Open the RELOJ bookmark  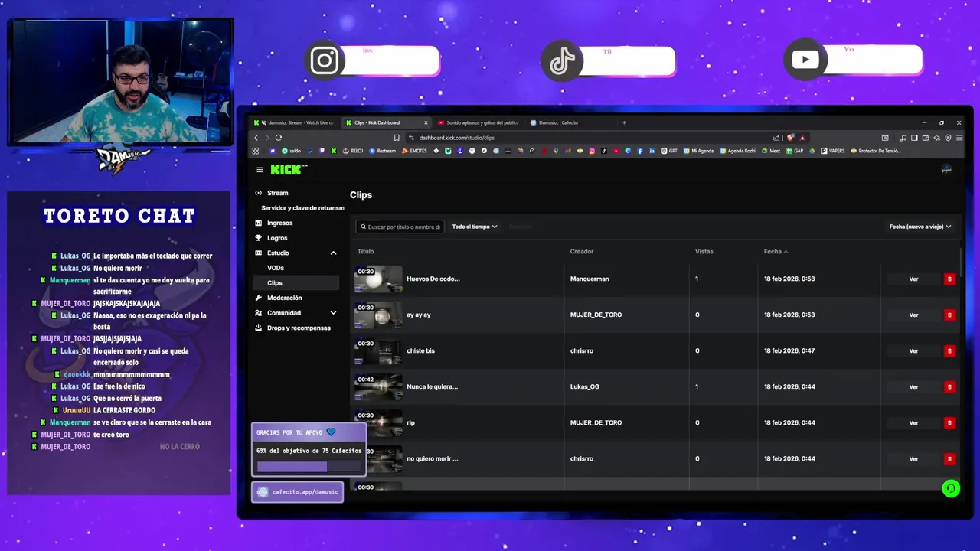pyautogui.click(x=353, y=151)
